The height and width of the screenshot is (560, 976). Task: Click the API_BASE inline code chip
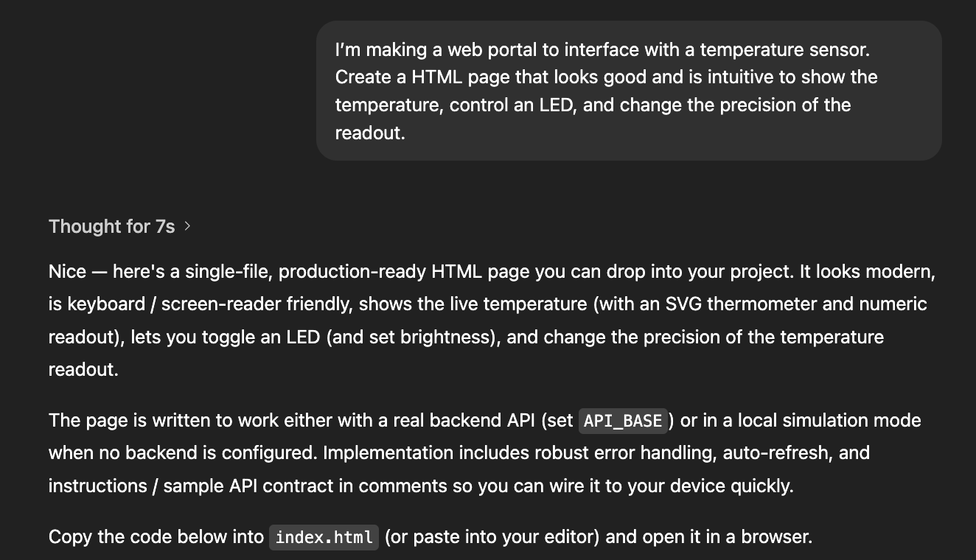623,421
